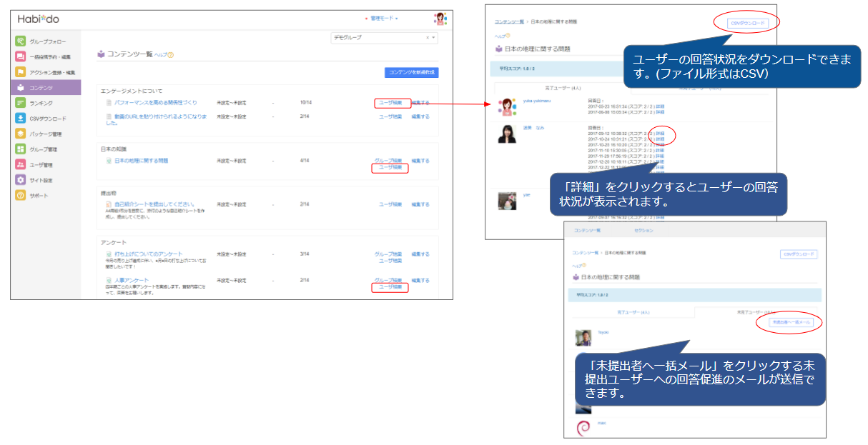
Task: Clear the デモグループ selection with the x
Action: click(428, 37)
